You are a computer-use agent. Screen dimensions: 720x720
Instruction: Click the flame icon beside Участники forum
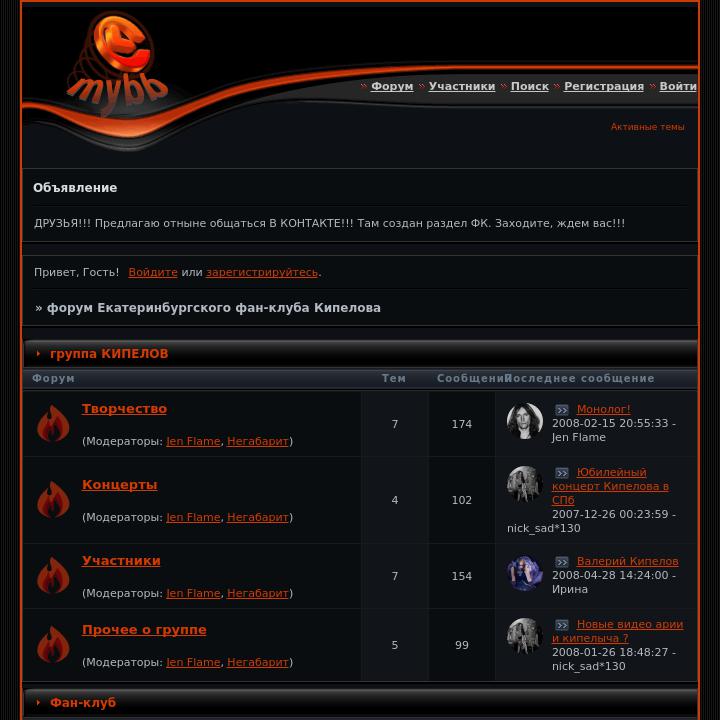[x=53, y=575]
